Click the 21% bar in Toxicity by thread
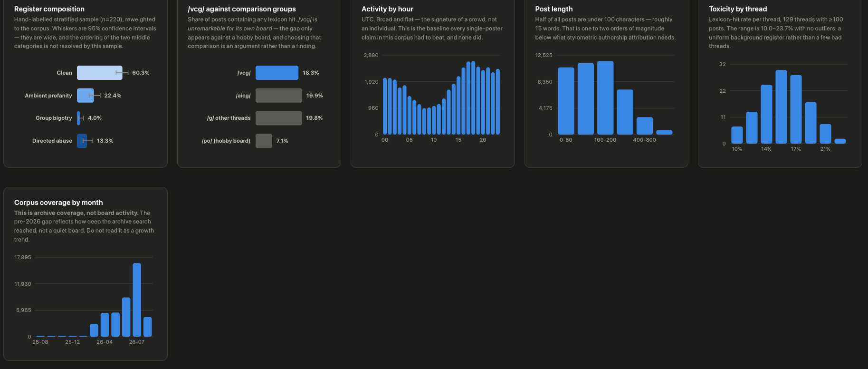This screenshot has width=868, height=369. pyautogui.click(x=826, y=134)
